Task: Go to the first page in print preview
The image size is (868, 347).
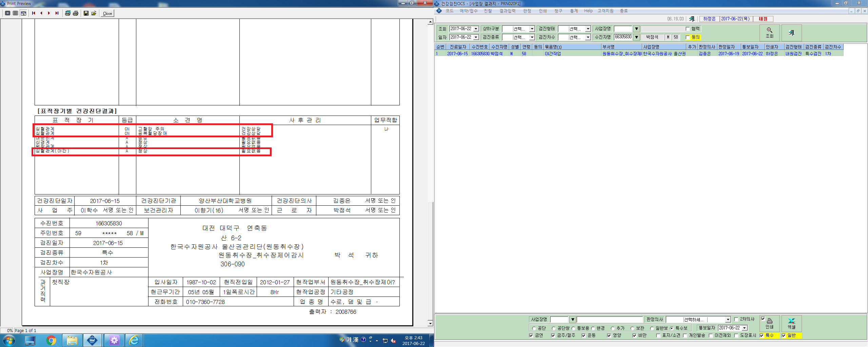Action: pos(34,13)
